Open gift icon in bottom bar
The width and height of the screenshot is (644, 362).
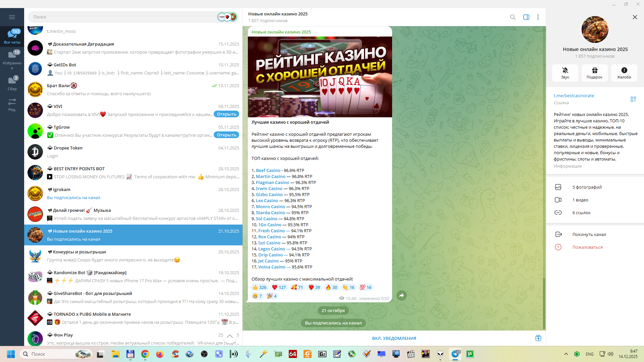538,338
